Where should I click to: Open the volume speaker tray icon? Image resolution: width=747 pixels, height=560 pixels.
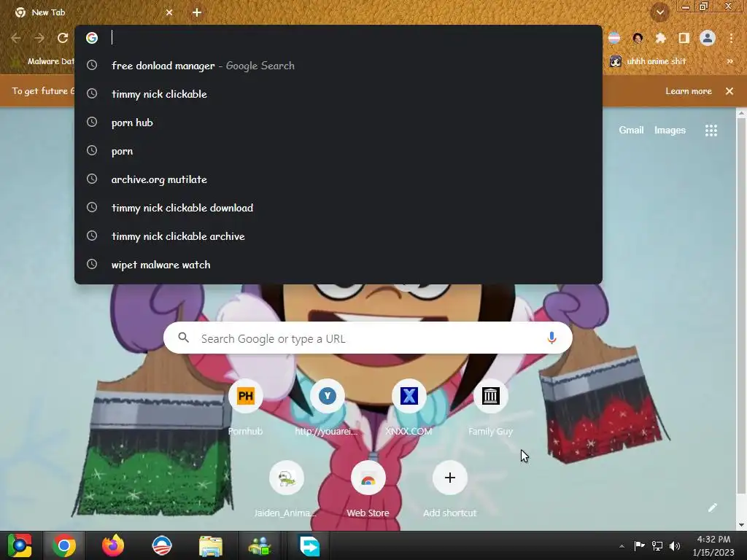click(675, 545)
